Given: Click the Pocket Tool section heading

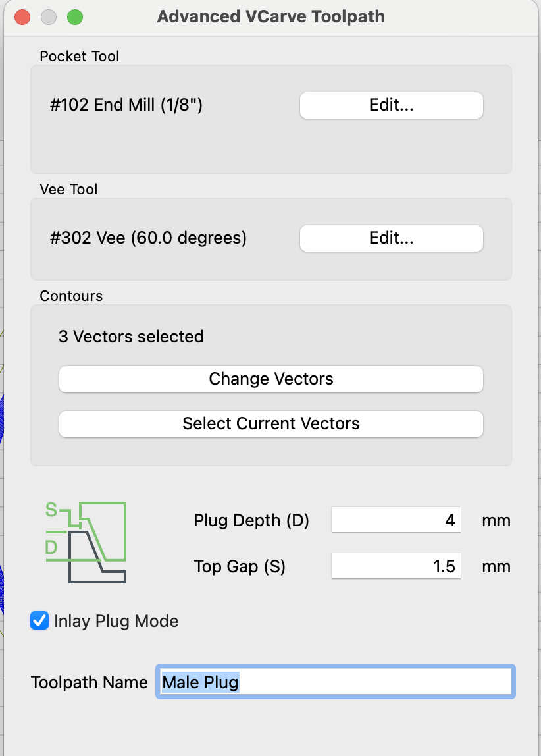Looking at the screenshot, I should [x=80, y=57].
